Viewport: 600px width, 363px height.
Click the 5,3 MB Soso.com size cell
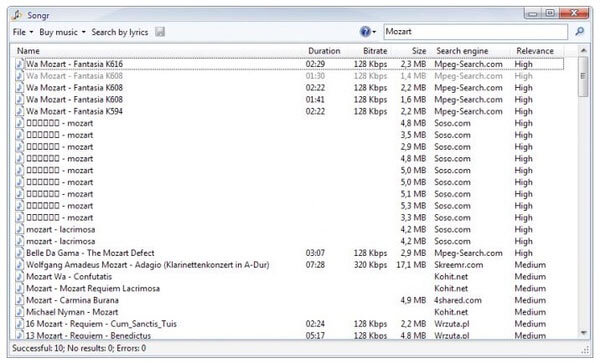(413, 206)
